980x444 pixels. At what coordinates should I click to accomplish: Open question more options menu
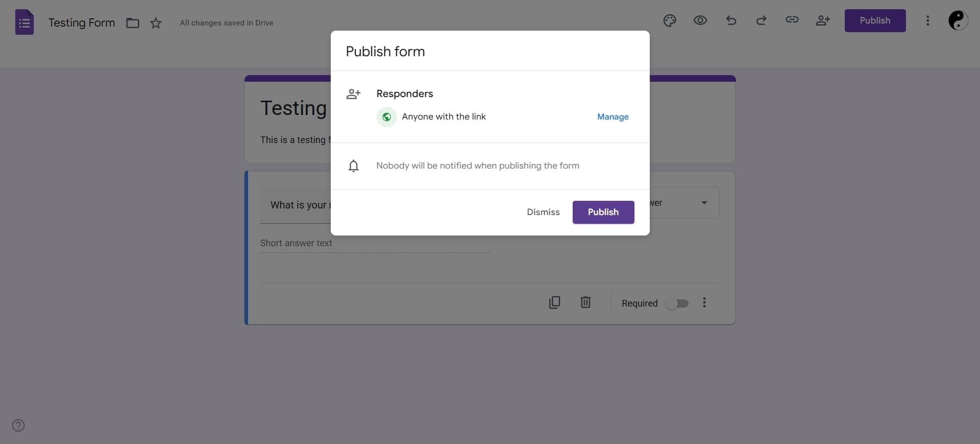[704, 302]
